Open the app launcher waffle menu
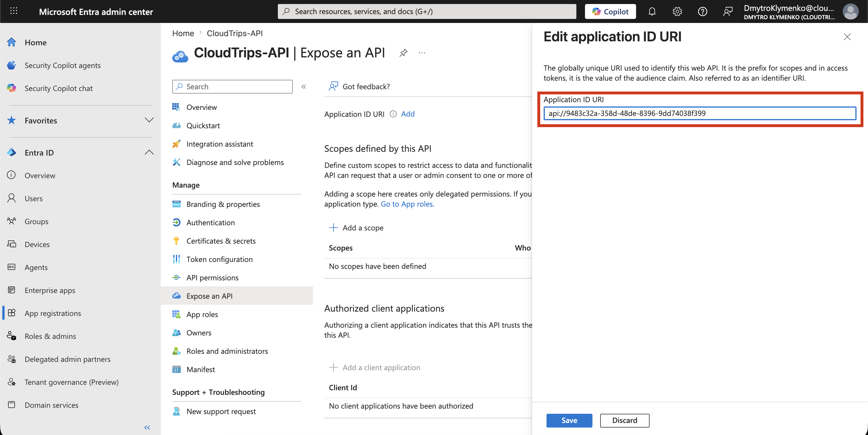 click(14, 11)
